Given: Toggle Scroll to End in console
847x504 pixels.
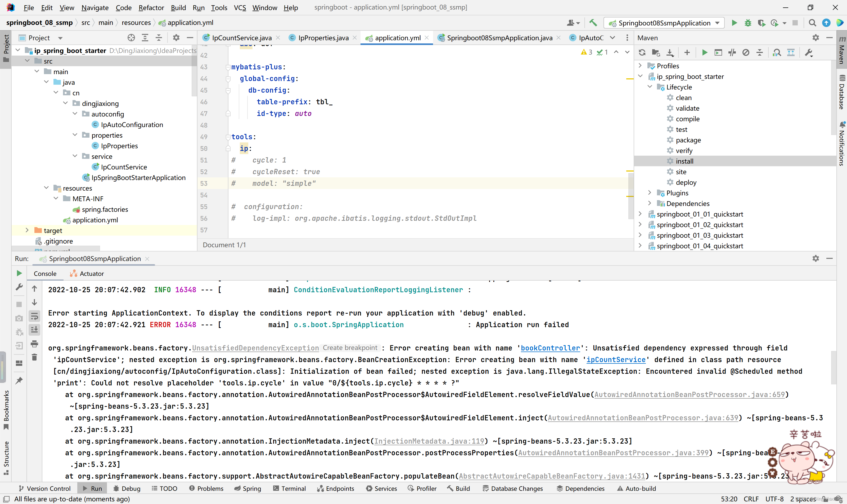Looking at the screenshot, I should click(x=34, y=330).
